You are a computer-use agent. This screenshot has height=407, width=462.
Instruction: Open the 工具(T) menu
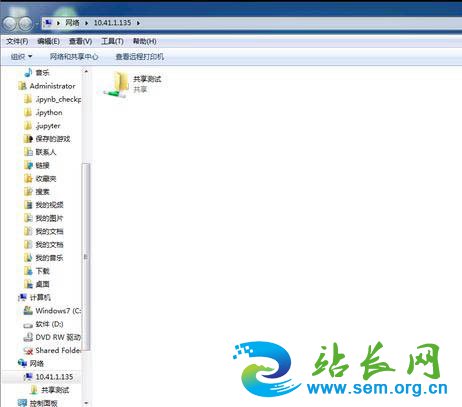click(x=112, y=41)
